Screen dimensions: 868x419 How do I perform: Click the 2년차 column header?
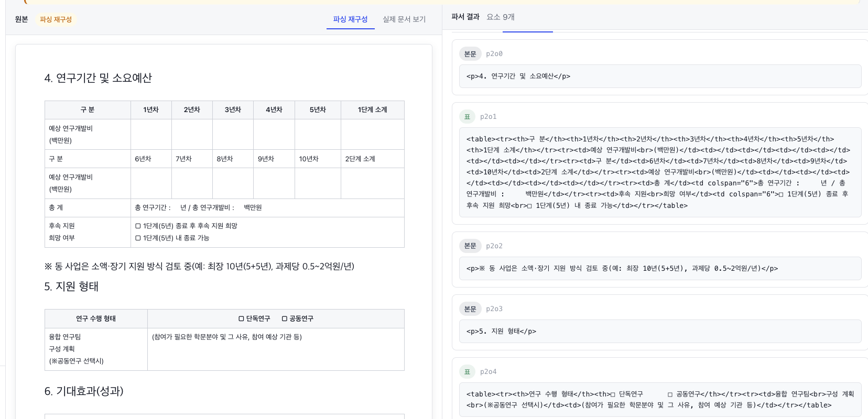click(192, 110)
